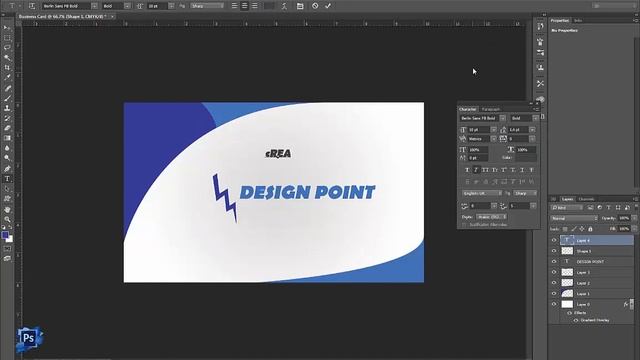
Task: Hide the DESIGN POINT text layer
Action: [554, 262]
